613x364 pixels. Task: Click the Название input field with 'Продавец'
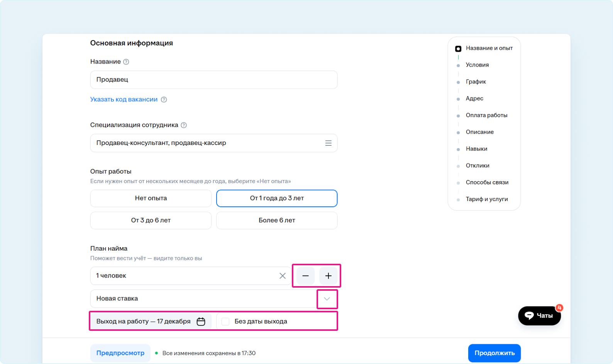[x=213, y=80]
